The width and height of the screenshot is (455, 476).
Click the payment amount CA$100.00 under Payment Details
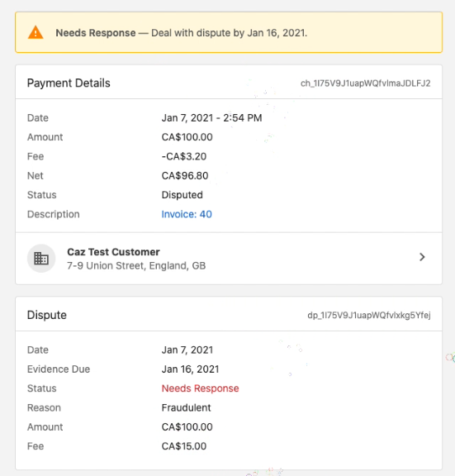187,137
